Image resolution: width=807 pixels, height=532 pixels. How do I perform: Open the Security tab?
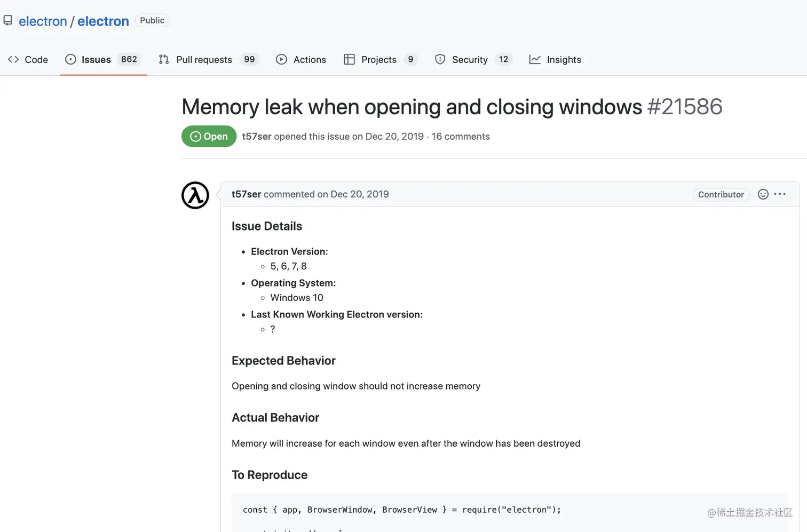[x=470, y=59]
